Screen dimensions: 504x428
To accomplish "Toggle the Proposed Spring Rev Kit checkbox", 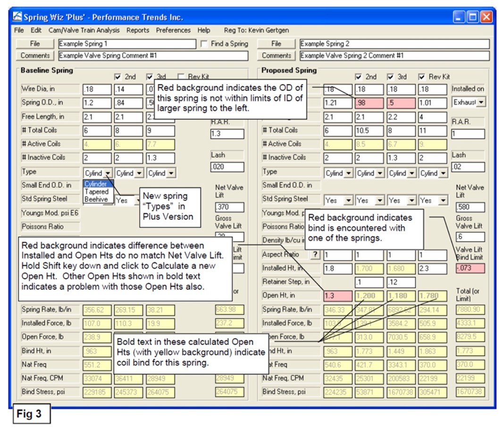I will (422, 77).
